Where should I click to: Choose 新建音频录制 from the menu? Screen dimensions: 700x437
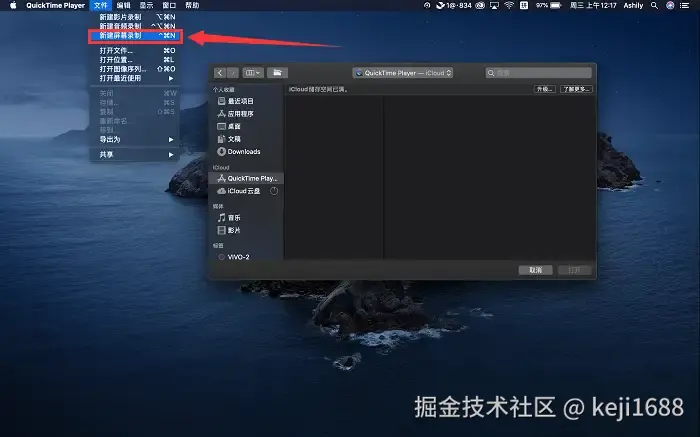pos(134,26)
